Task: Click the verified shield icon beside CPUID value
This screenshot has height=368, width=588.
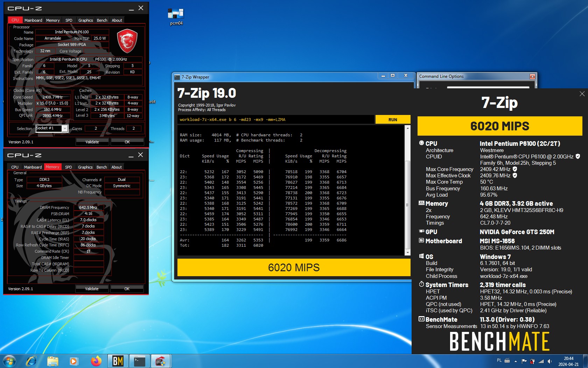Action: (578, 156)
